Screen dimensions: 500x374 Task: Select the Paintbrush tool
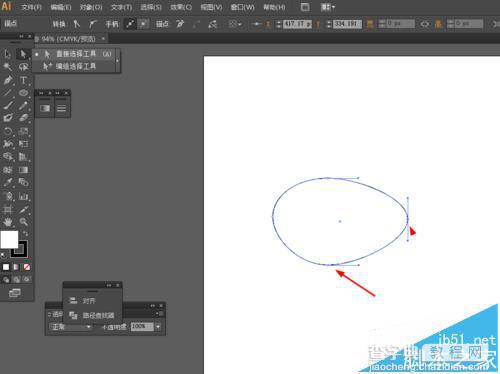(8, 106)
